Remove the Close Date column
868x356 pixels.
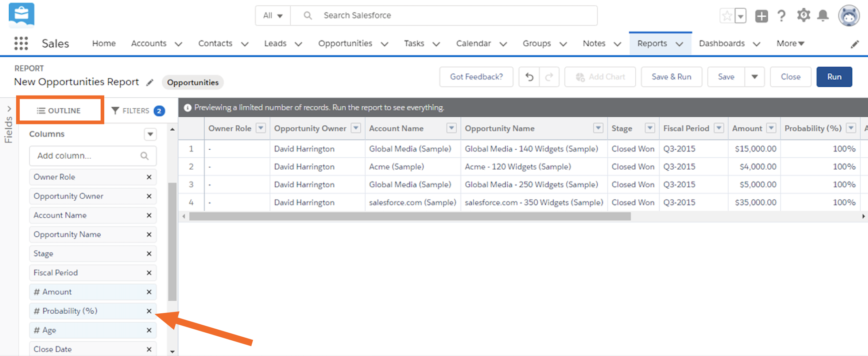[149, 349]
